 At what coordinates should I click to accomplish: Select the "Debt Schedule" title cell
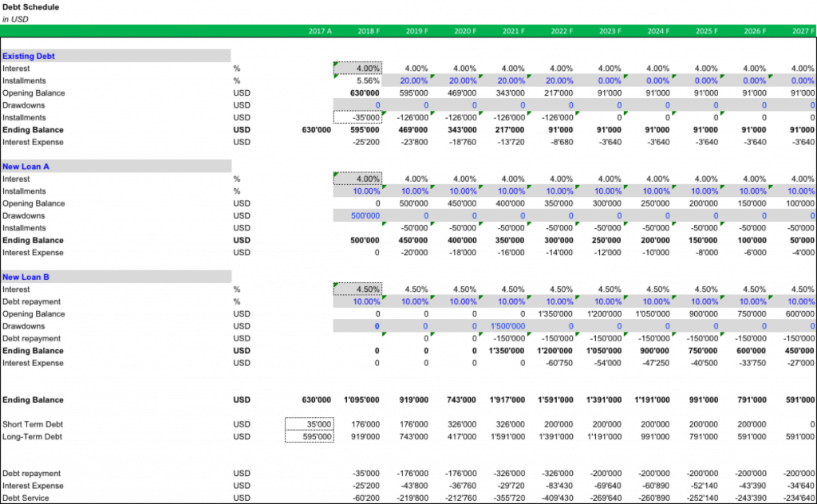31,7
